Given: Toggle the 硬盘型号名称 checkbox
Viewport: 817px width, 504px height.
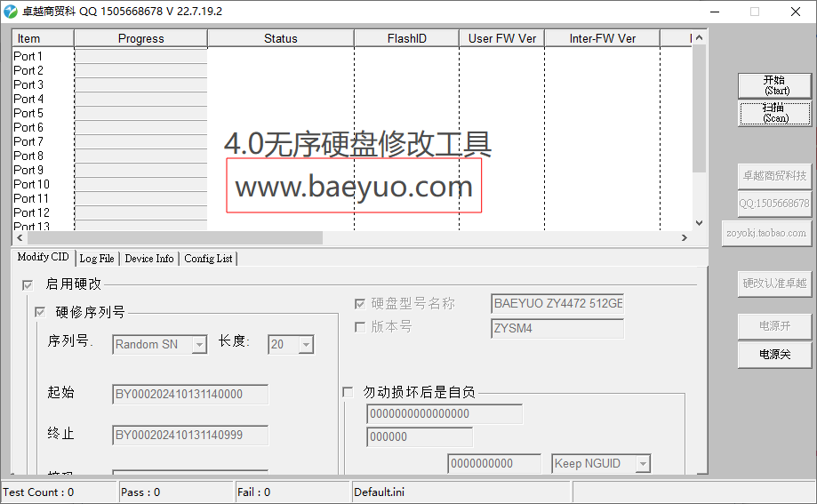Looking at the screenshot, I should pyautogui.click(x=359, y=303).
